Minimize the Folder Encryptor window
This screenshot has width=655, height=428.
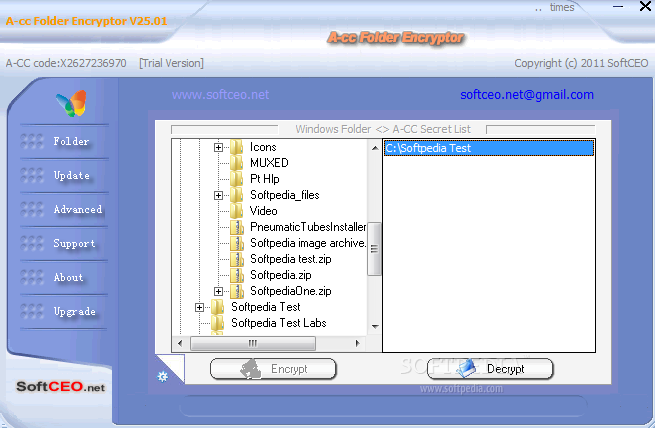coord(618,7)
